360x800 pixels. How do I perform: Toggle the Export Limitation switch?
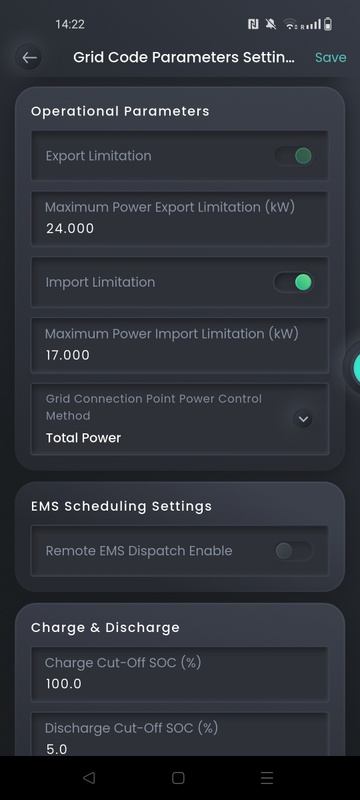pyautogui.click(x=294, y=156)
